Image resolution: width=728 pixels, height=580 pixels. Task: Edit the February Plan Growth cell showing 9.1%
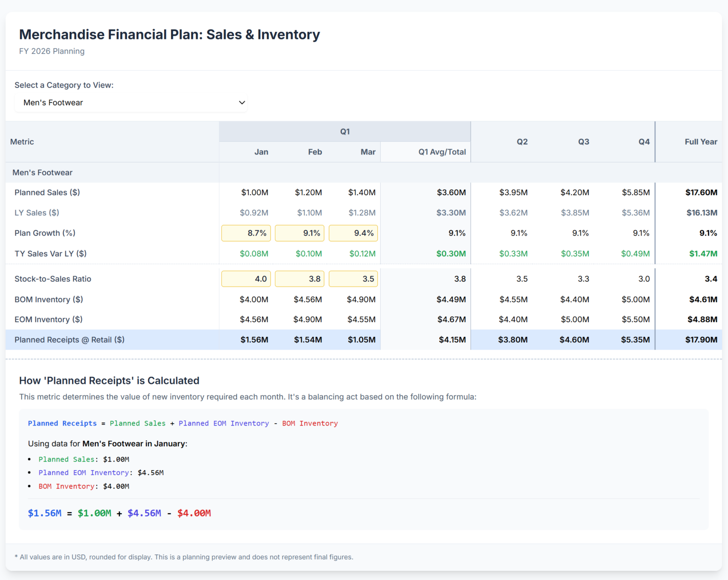click(300, 233)
